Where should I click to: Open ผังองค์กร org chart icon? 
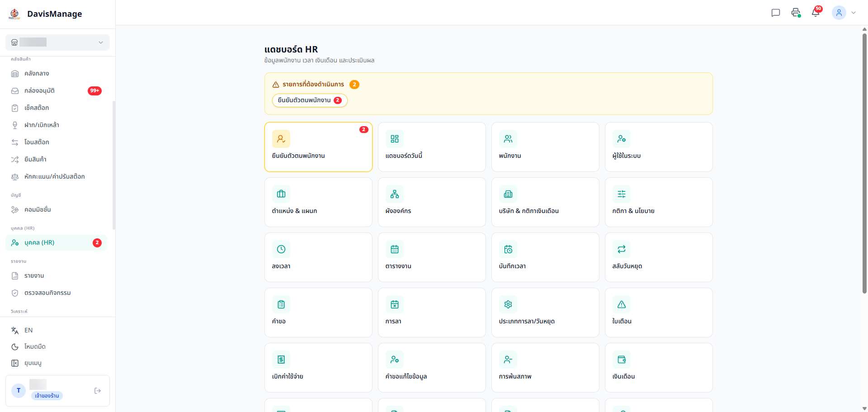coord(395,194)
